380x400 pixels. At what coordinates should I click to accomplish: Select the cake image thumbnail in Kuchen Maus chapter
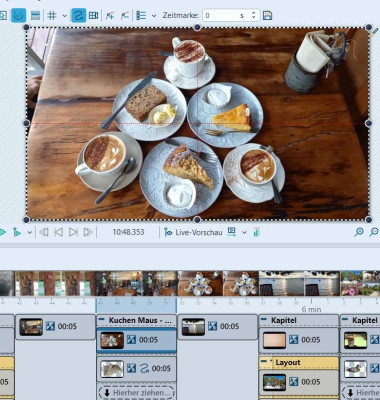pyautogui.click(x=112, y=340)
